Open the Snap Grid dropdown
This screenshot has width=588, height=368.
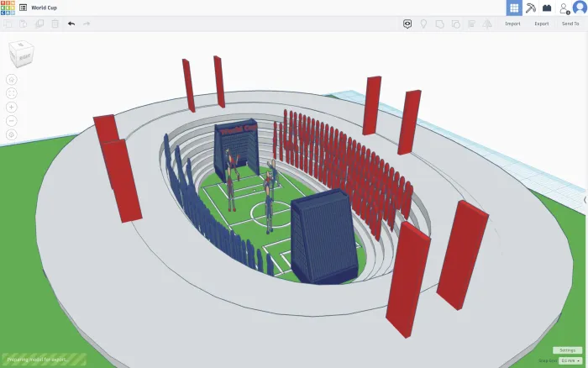pos(570,360)
